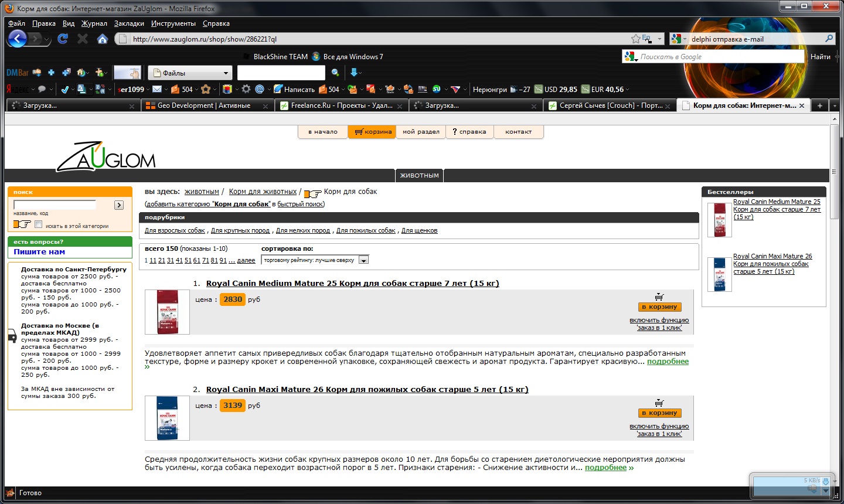The image size is (844, 504).
Task: Click the colorful book icon in Yandex bar
Action: 228,89
